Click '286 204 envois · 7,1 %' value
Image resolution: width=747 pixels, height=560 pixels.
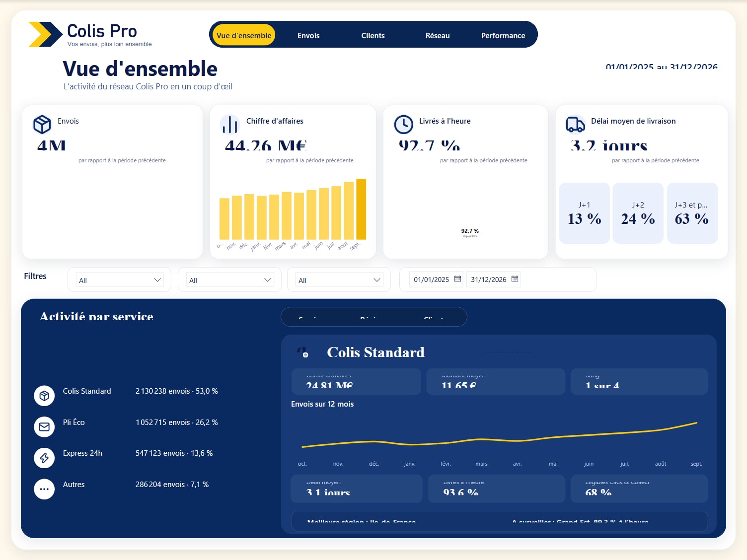pos(172,485)
